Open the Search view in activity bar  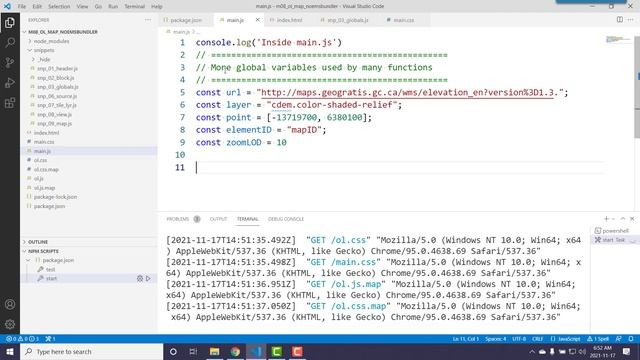point(10,42)
